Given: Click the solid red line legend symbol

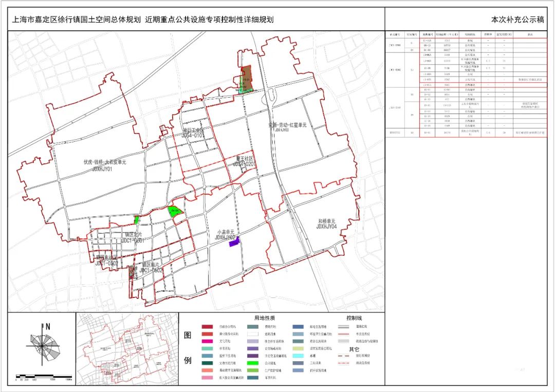Looking at the screenshot, I should pyautogui.click(x=344, y=334).
